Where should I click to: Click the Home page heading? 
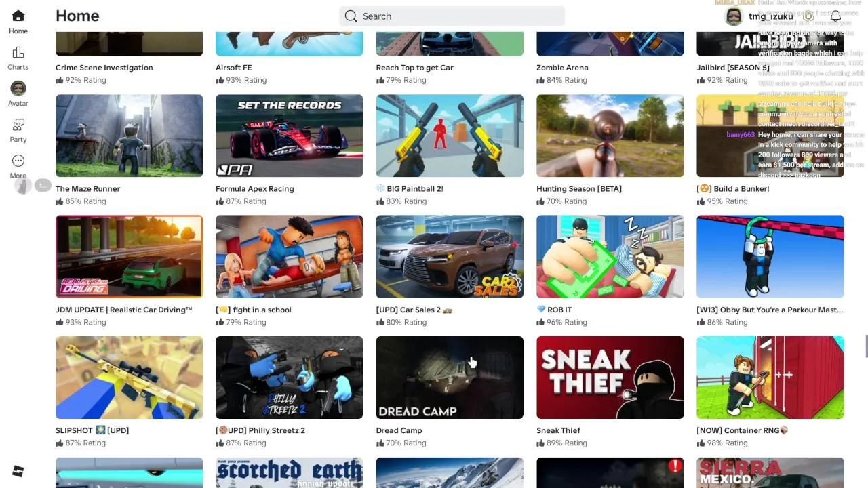pyautogui.click(x=77, y=16)
